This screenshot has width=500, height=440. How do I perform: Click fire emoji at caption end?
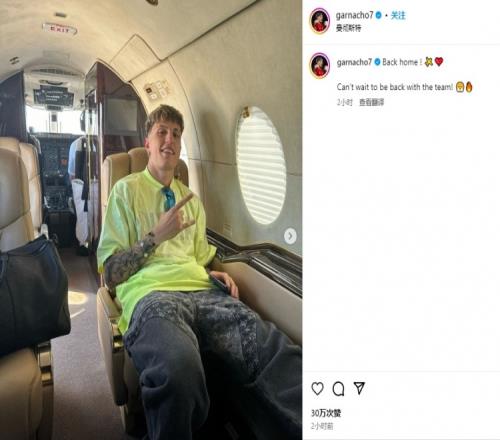tap(469, 87)
